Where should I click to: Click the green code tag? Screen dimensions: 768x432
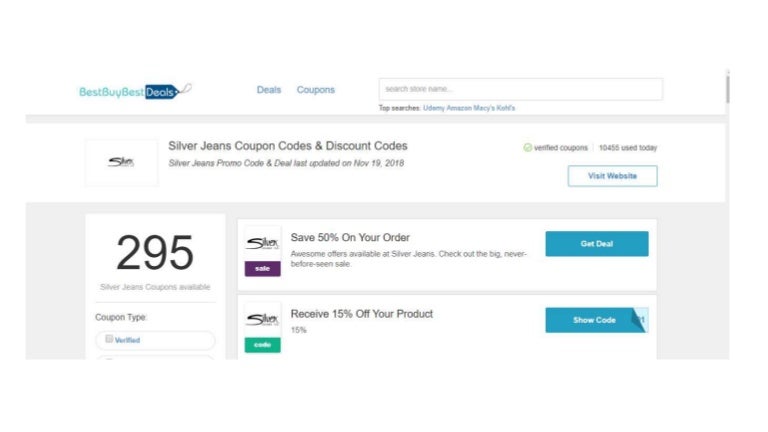[262, 345]
